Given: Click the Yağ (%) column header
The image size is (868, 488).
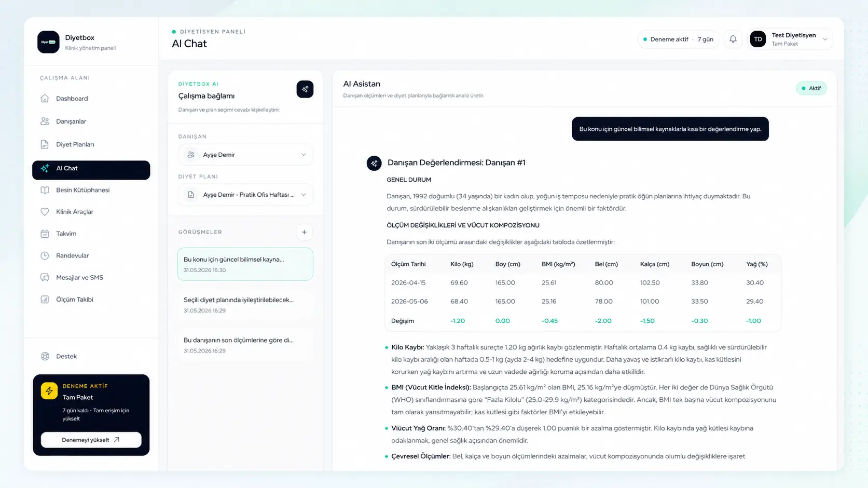Looking at the screenshot, I should (757, 264).
